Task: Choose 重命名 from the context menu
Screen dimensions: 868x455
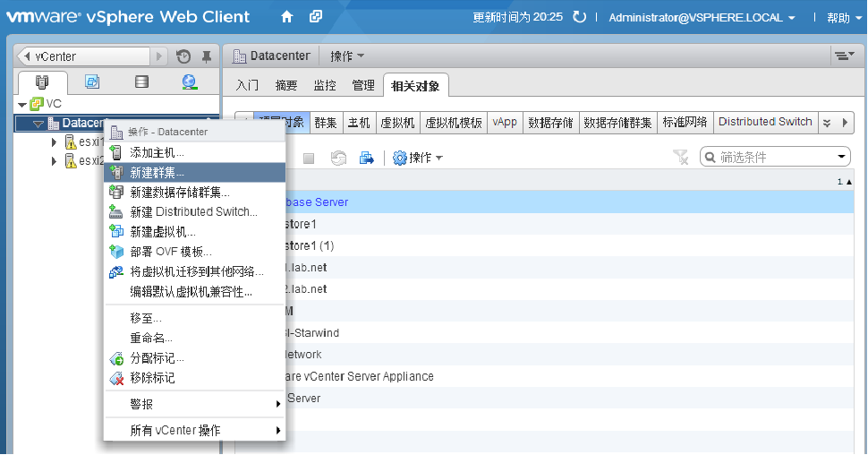Action: coord(194,338)
